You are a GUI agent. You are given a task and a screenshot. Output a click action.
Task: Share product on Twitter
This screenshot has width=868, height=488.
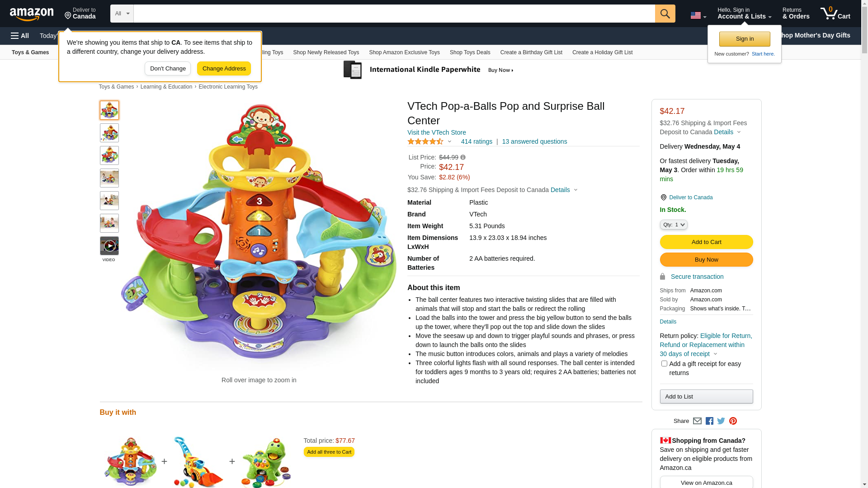pyautogui.click(x=721, y=421)
